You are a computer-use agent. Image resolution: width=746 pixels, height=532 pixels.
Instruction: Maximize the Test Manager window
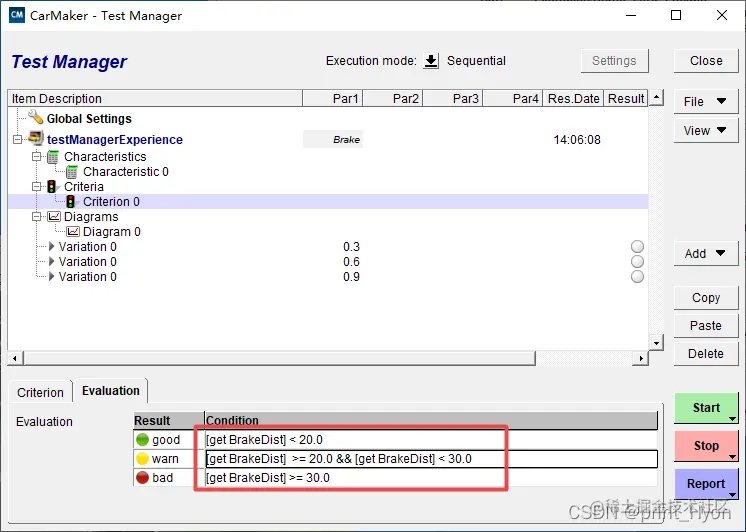(x=676, y=15)
